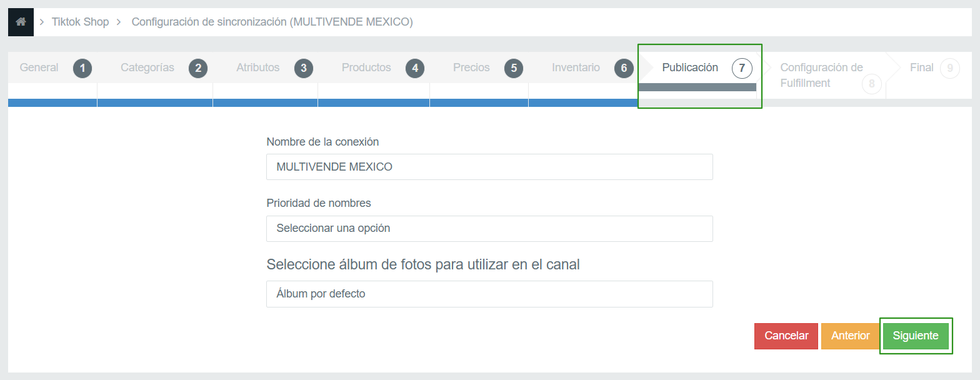
Task: Open the Atributos step tab
Action: coord(257,67)
